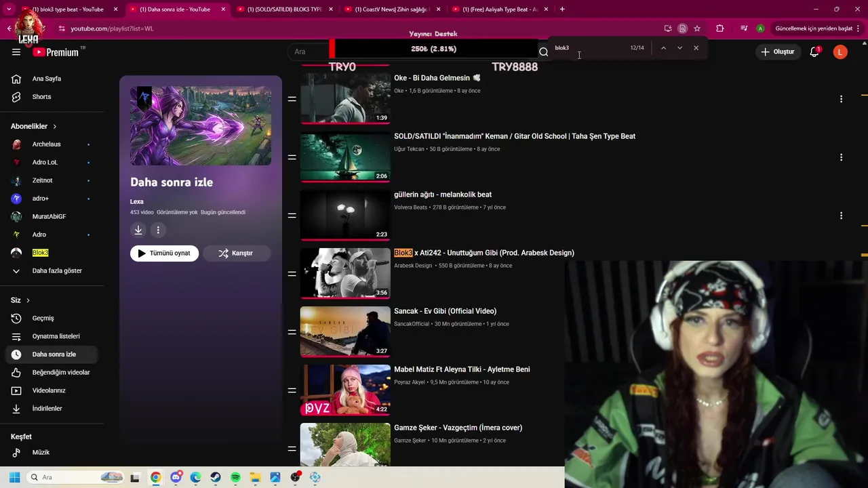Open Discord from taskbar

176,477
